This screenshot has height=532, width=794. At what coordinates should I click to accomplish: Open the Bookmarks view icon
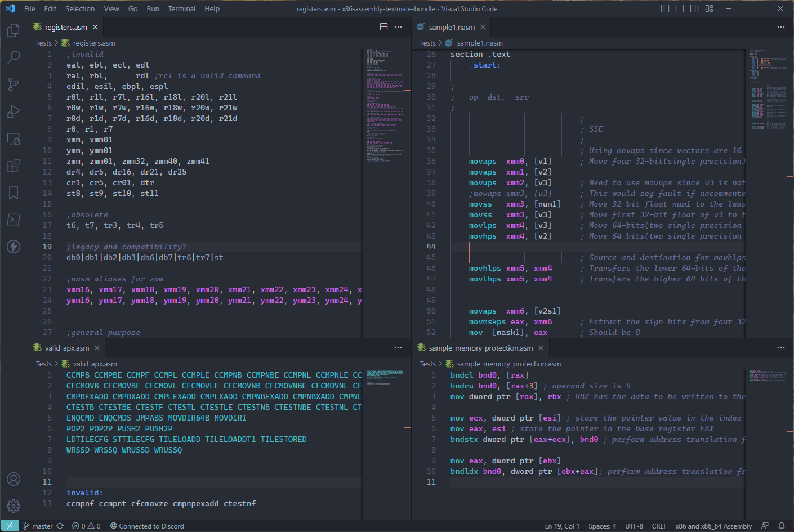(14, 193)
